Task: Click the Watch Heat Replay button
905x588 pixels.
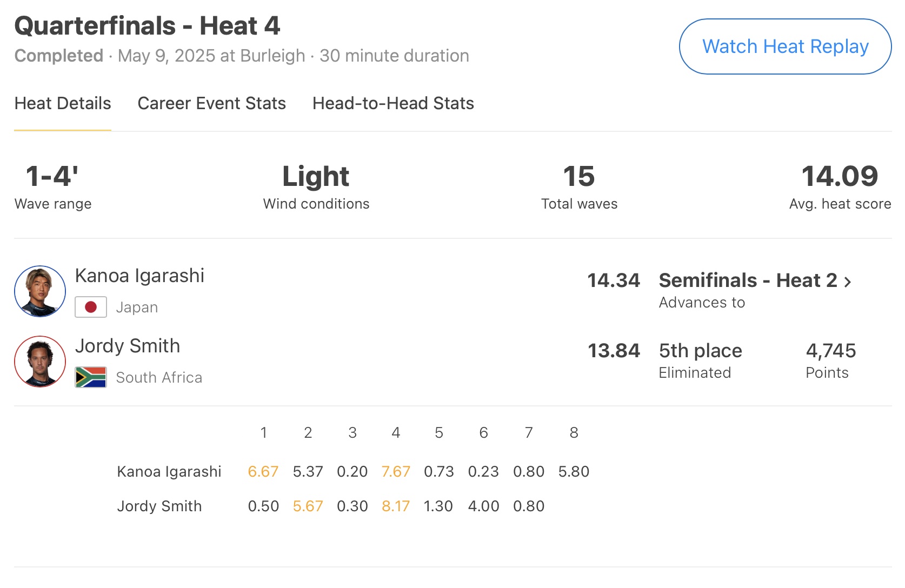Action: point(785,47)
